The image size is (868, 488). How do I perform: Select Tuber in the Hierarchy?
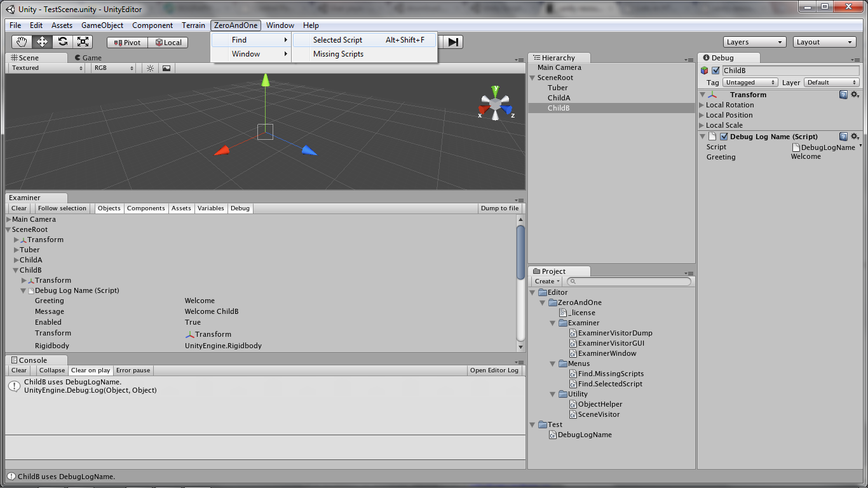(x=558, y=88)
